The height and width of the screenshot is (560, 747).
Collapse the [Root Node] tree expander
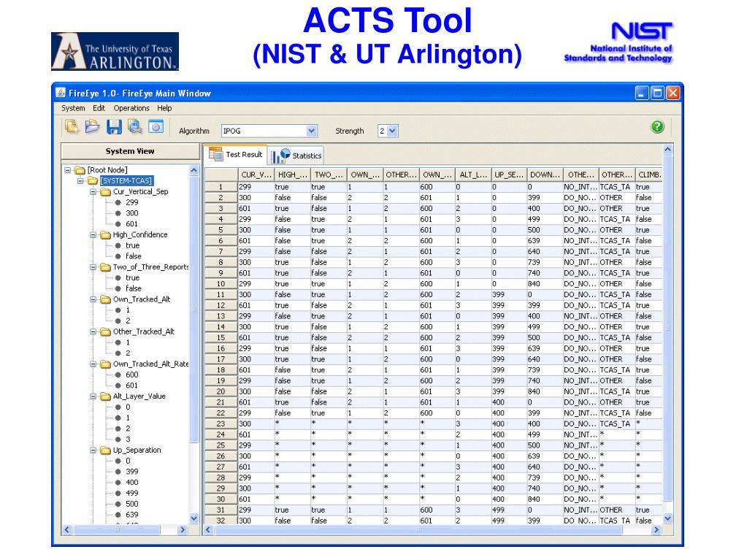[x=68, y=170]
